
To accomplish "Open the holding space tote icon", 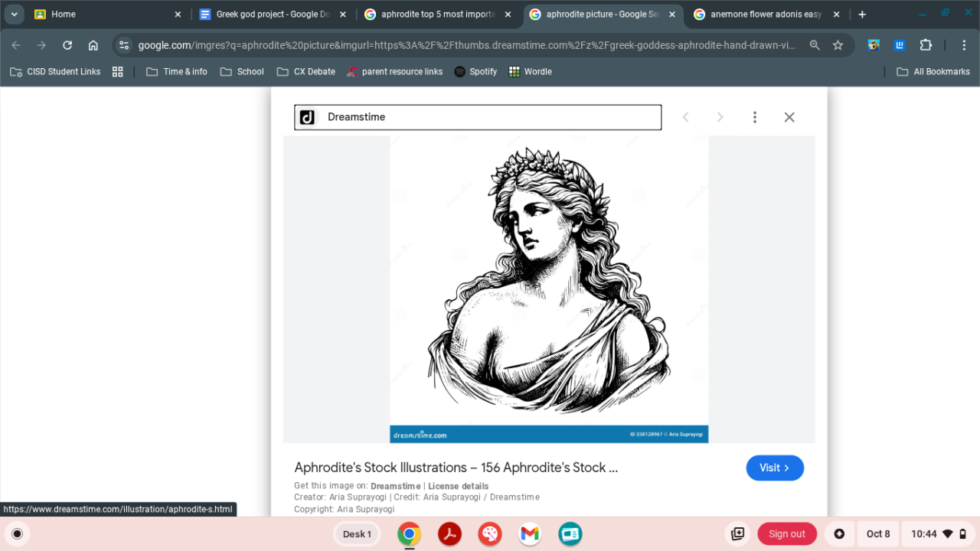I will 738,534.
